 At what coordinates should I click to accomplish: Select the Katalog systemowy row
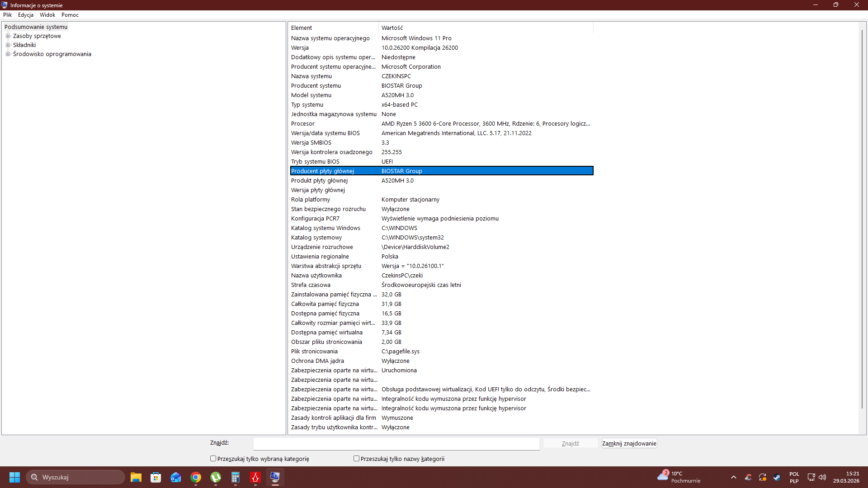tap(442, 238)
